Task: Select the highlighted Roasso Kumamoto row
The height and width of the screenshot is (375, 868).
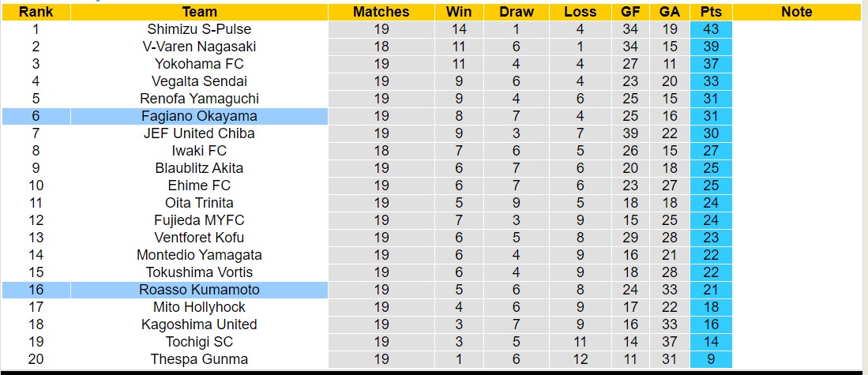Action: pos(199,290)
